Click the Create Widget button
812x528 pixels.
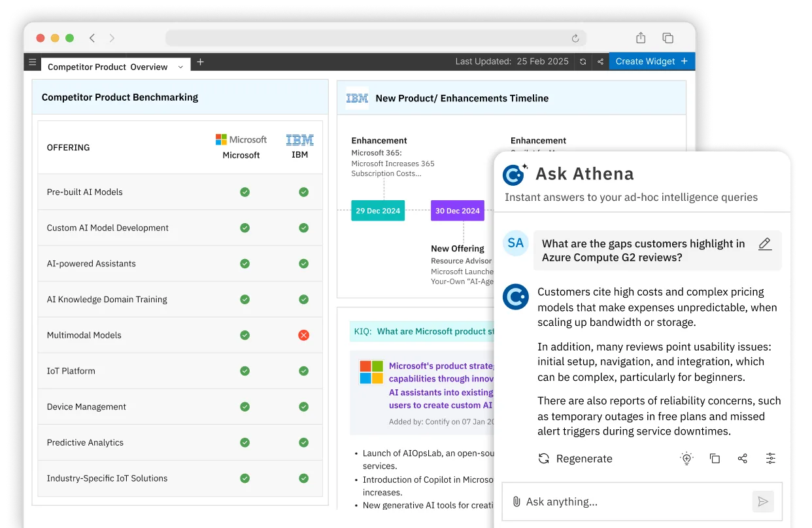point(652,62)
